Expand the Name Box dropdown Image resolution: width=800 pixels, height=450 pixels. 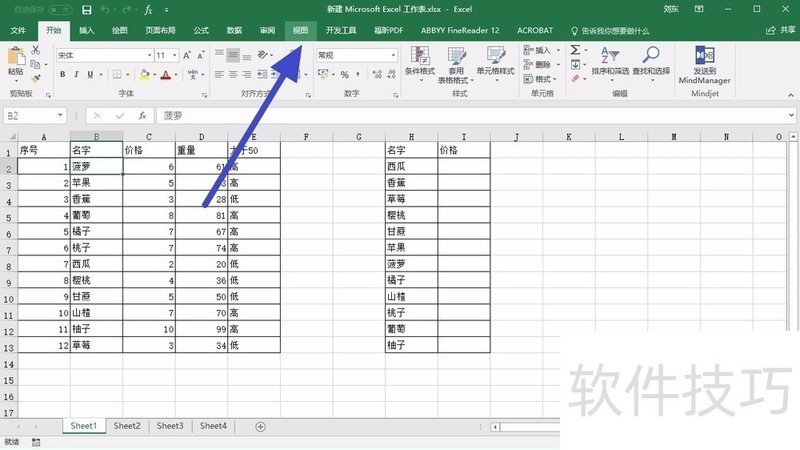coord(60,116)
